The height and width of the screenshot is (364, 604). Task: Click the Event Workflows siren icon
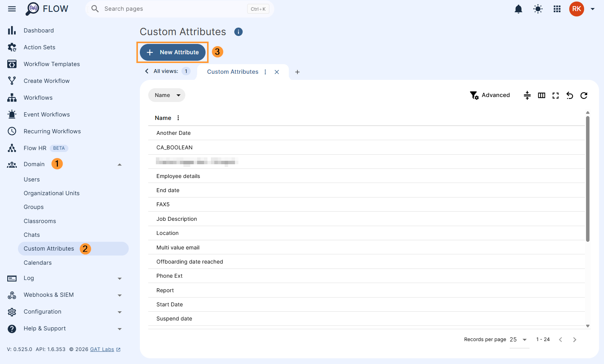coord(12,114)
